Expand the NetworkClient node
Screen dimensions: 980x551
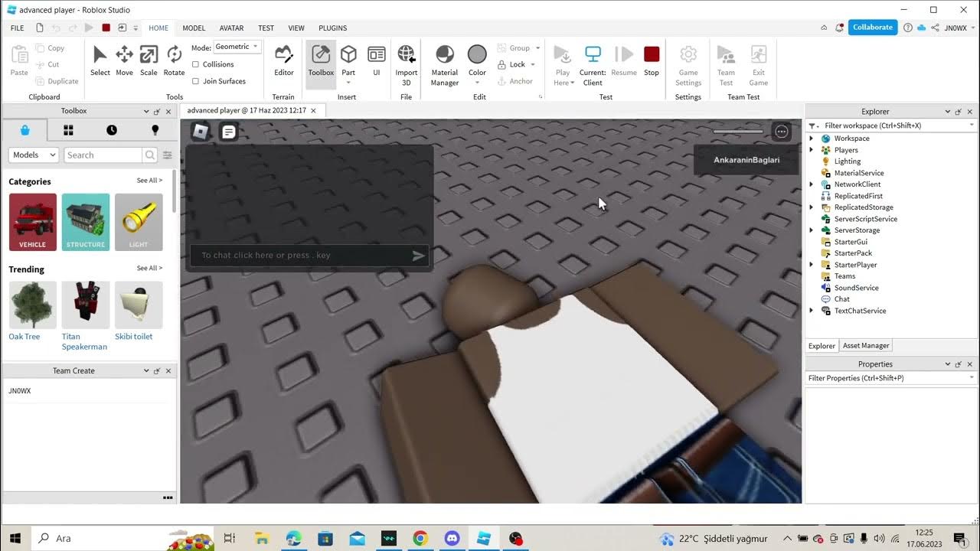tap(812, 184)
